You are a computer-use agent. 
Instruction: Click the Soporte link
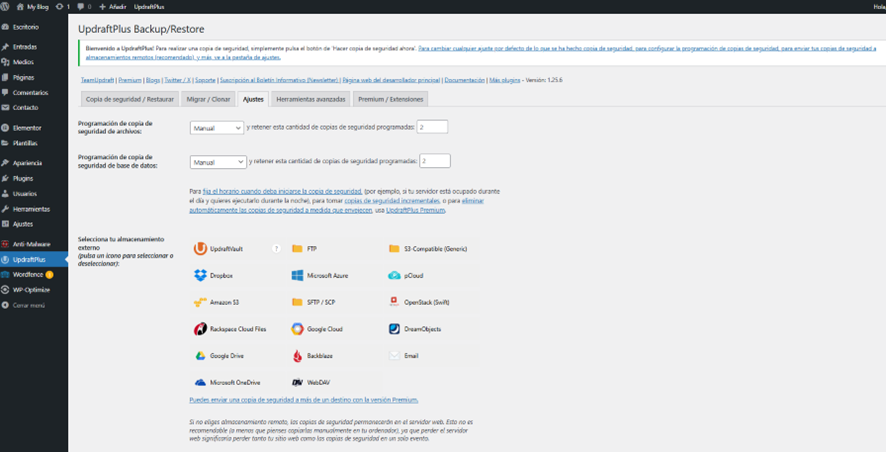pos(205,80)
